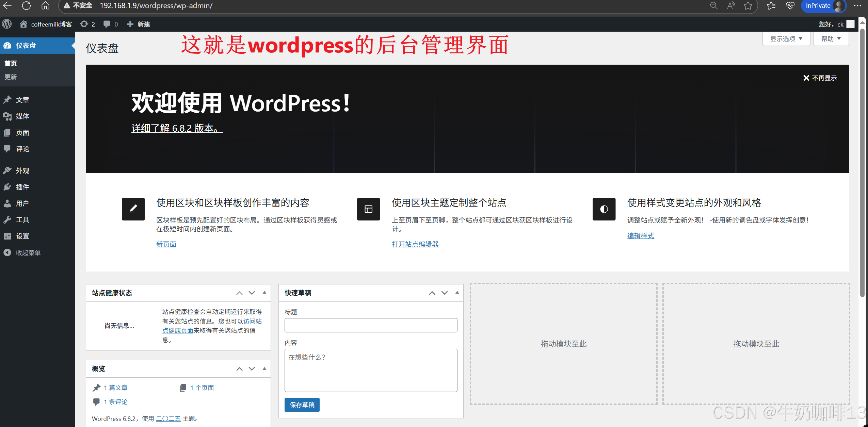Image resolution: width=868 pixels, height=427 pixels.
Task: Collapse sidebar with 收起菜单
Action: click(22, 252)
